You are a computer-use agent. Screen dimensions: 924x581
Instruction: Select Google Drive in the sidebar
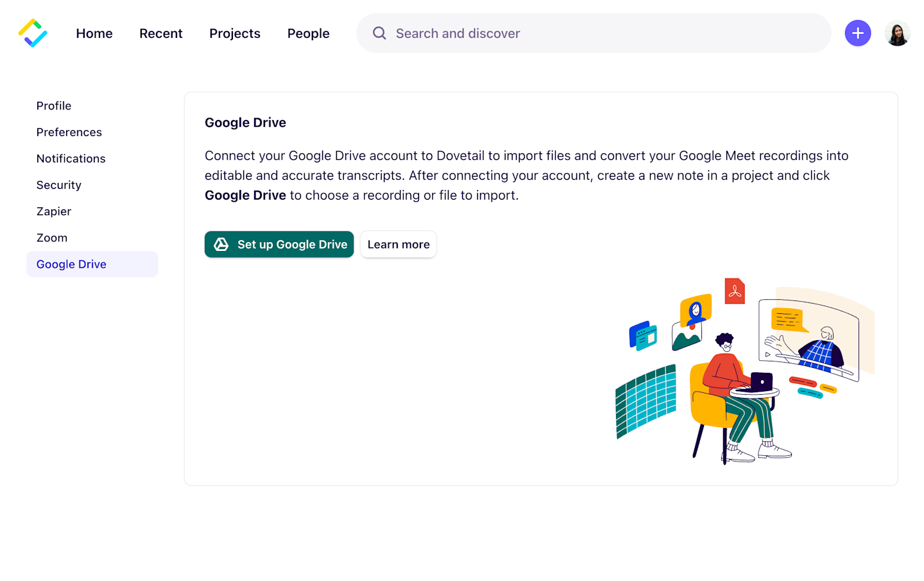tap(92, 264)
